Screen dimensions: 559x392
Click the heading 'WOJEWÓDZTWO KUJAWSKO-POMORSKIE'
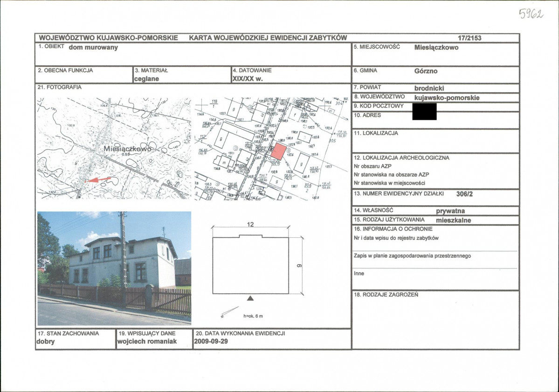point(108,38)
